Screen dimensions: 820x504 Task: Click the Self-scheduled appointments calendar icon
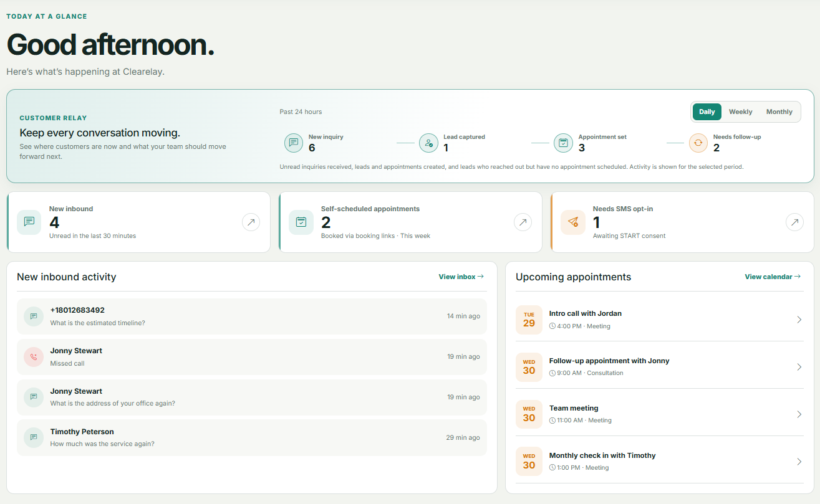click(301, 222)
